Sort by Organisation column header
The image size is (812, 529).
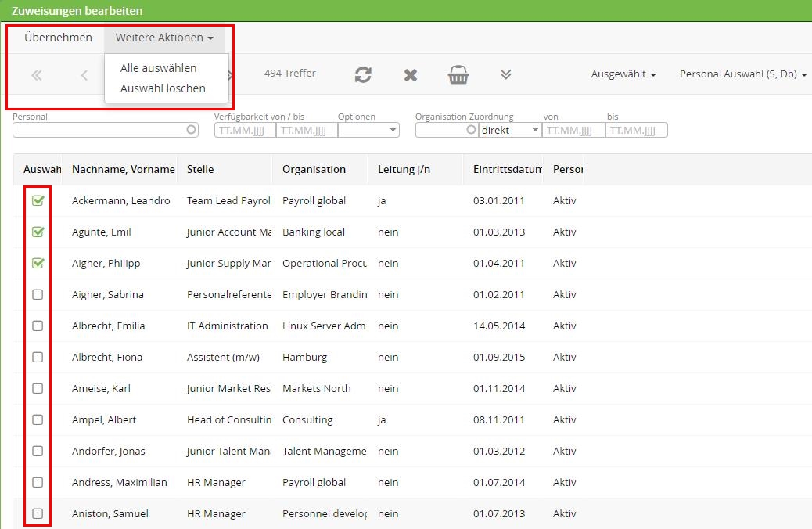(x=314, y=170)
